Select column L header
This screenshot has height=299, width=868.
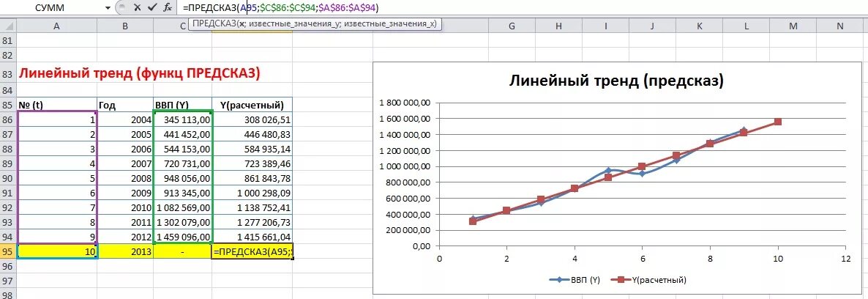click(747, 26)
